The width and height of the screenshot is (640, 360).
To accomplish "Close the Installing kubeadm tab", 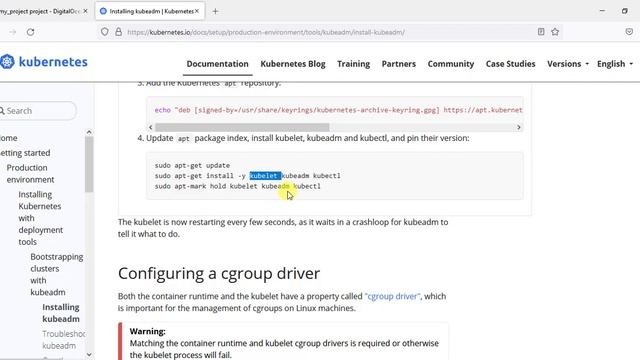I will tap(197, 11).
